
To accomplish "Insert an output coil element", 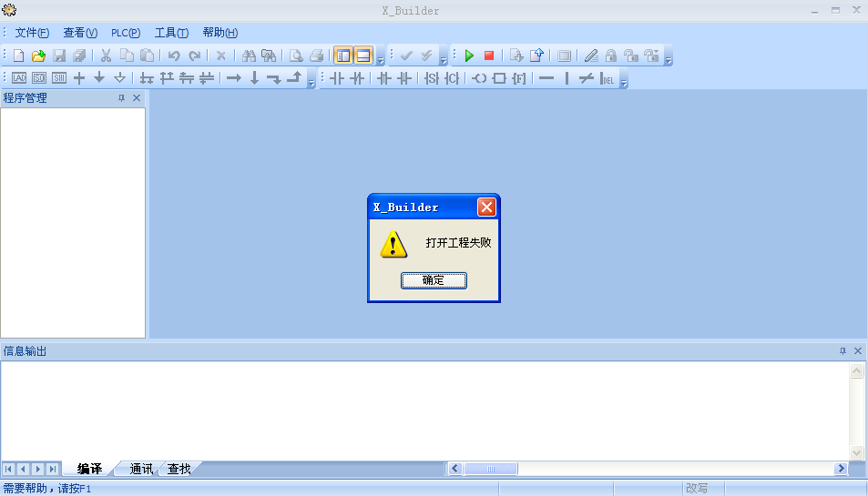I will [479, 78].
